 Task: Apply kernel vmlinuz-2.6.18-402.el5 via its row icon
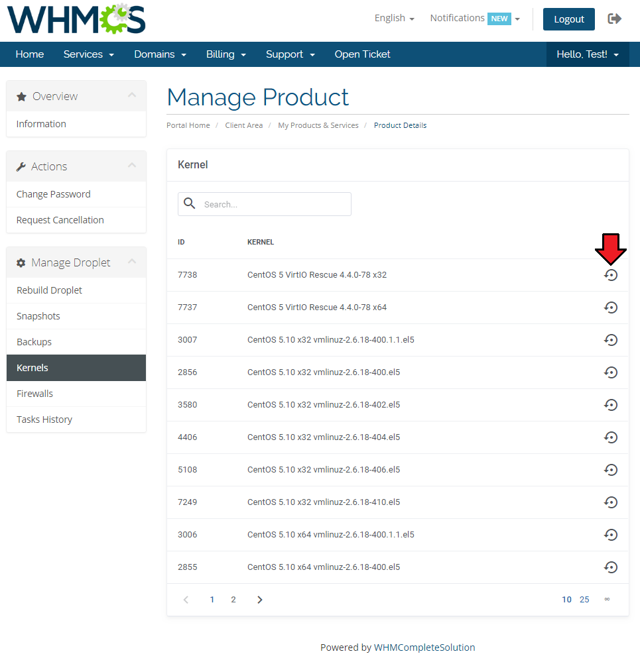pos(611,405)
